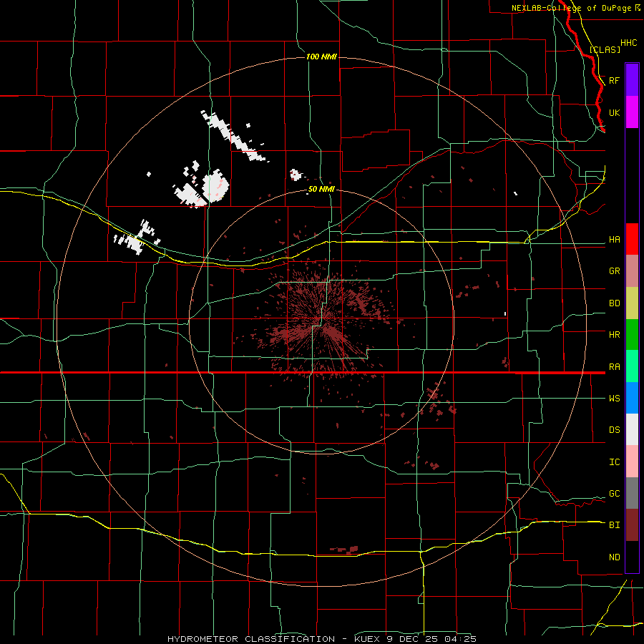Click the mint green RA legend swatch

(x=632, y=366)
